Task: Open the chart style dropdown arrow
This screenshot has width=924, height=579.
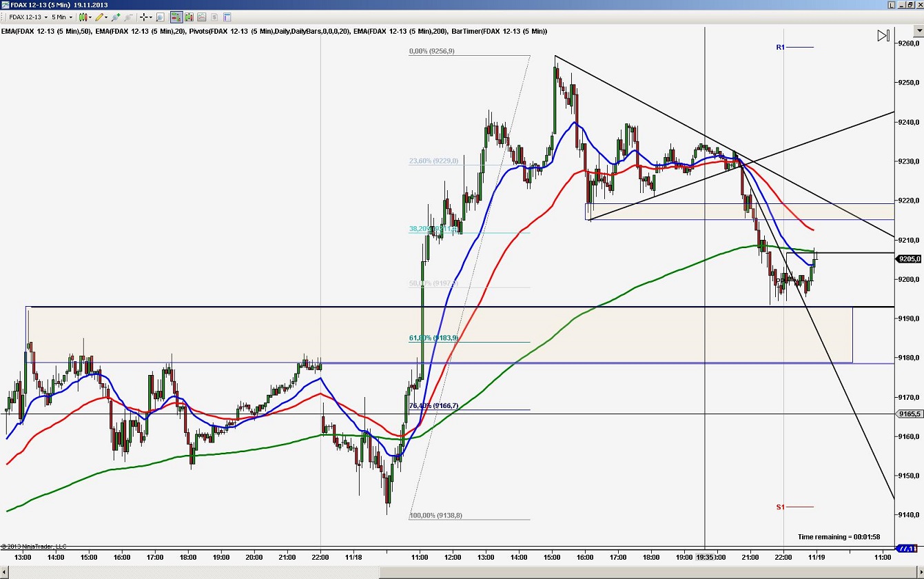Action: point(90,17)
